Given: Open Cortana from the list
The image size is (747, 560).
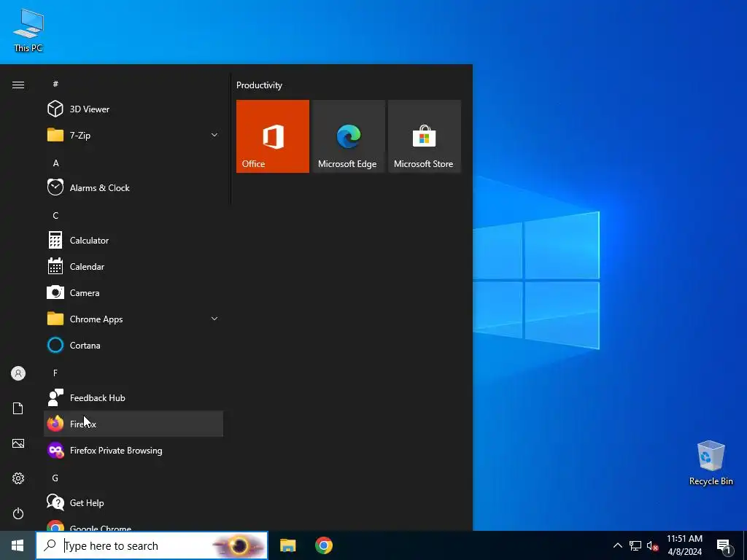Looking at the screenshot, I should point(133,345).
